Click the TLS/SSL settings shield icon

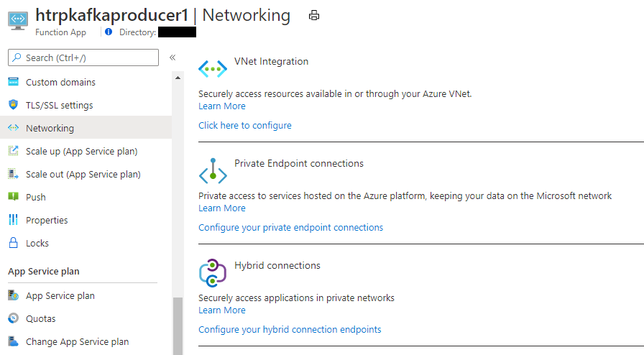(x=13, y=105)
